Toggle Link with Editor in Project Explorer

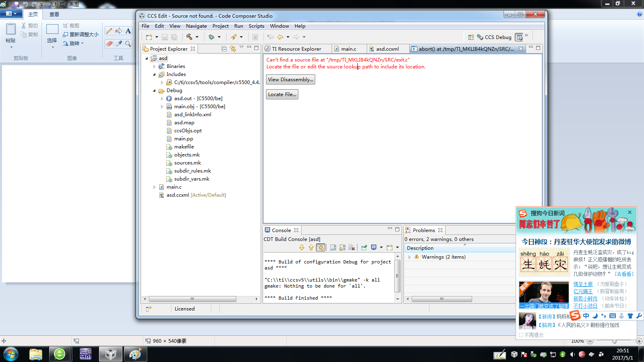(x=233, y=49)
